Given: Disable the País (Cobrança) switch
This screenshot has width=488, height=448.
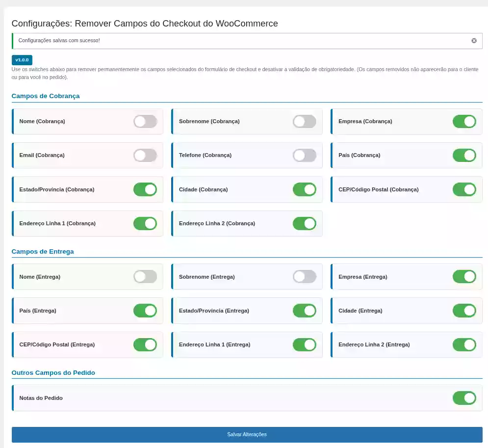Looking at the screenshot, I should [x=464, y=156].
